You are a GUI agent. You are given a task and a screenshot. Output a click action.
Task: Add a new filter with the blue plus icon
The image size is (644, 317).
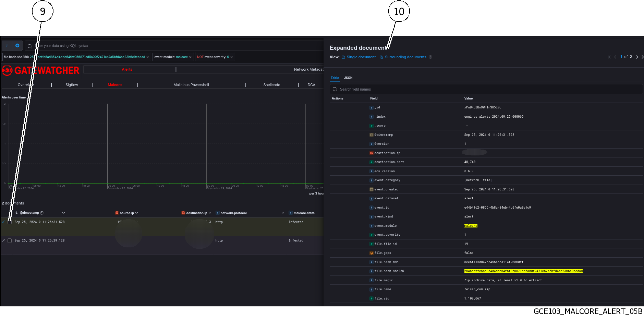17,46
